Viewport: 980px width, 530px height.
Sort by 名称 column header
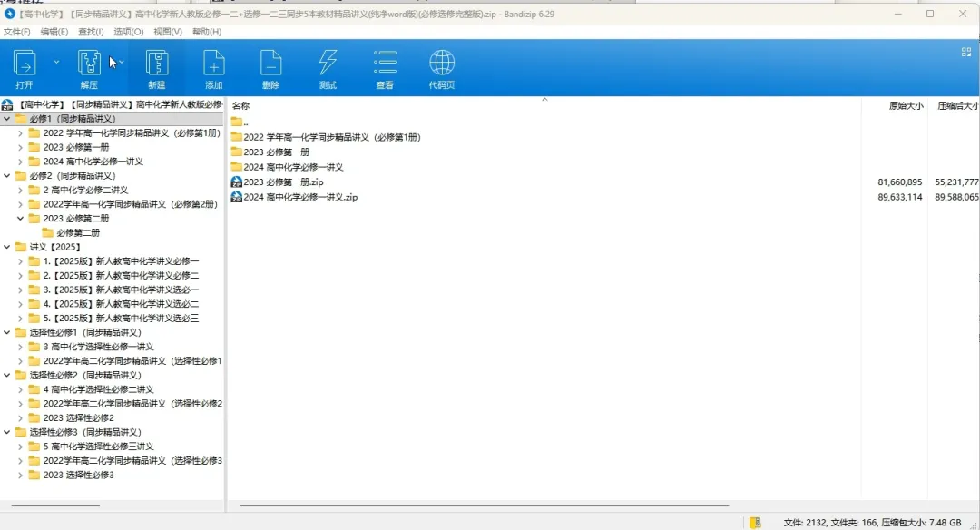pyautogui.click(x=241, y=105)
